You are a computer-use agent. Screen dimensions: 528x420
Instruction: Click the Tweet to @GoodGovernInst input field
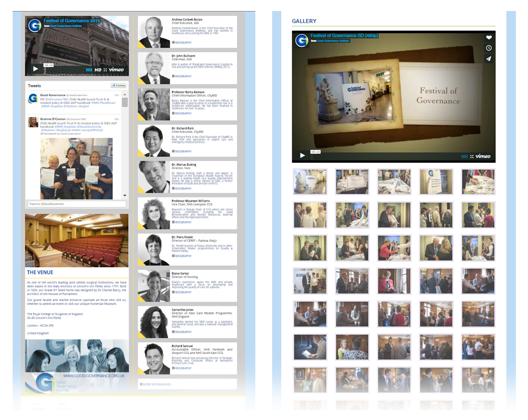point(77,204)
